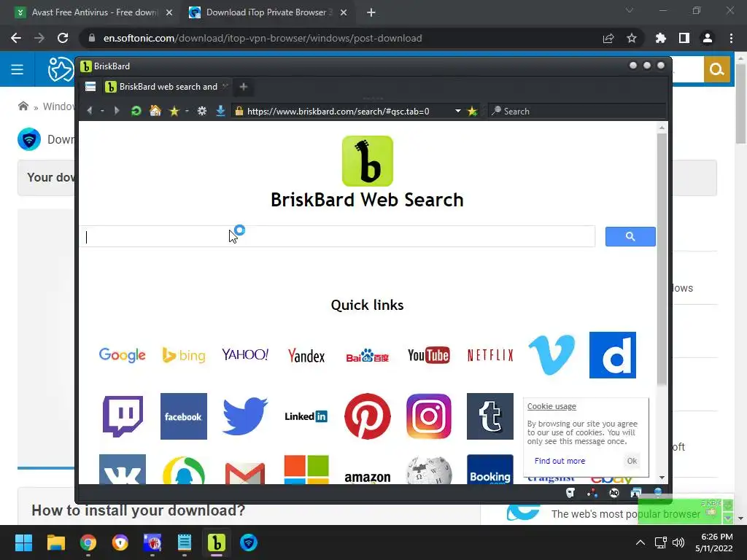Close the BriskBard web search tab
Viewport: 747px width, 560px height.
tap(225, 86)
